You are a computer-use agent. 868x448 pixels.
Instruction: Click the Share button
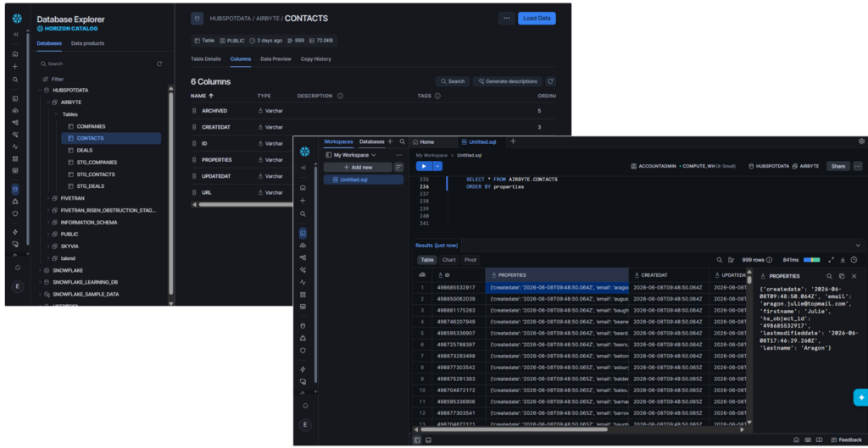838,166
